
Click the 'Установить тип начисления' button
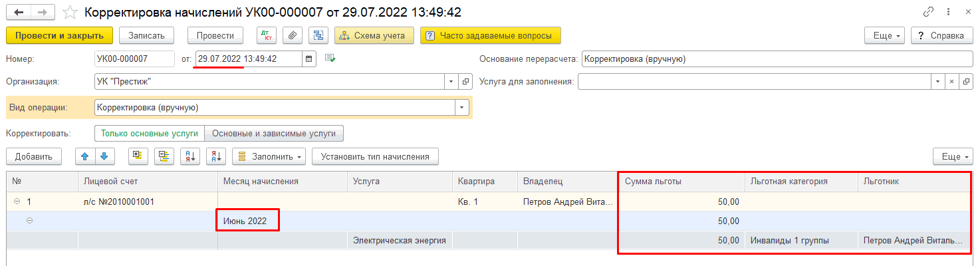pyautogui.click(x=375, y=156)
